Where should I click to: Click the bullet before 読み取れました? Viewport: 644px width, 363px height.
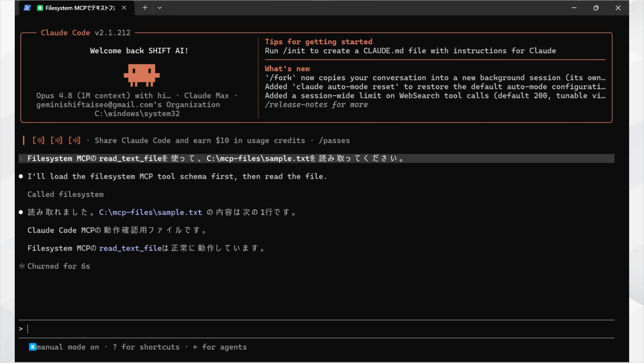21,212
